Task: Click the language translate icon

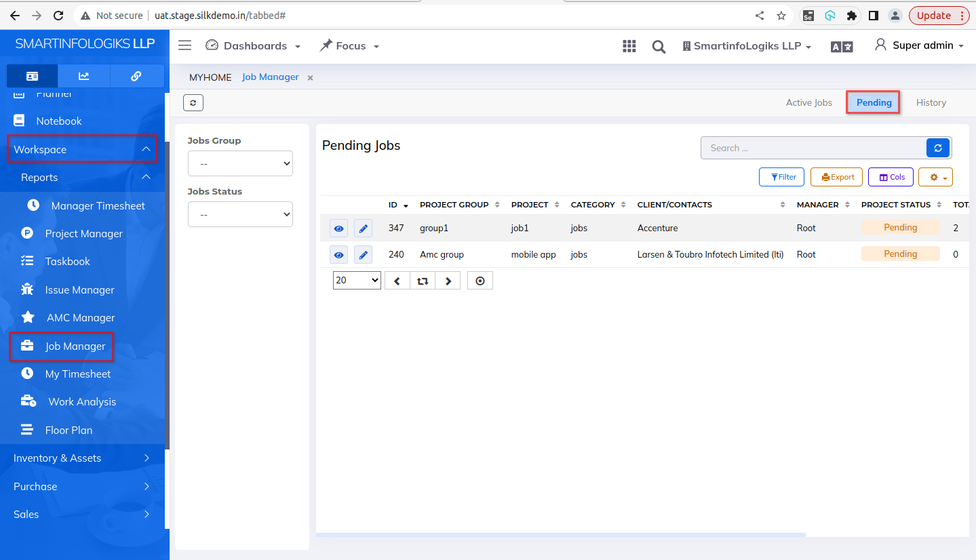Action: pos(842,46)
